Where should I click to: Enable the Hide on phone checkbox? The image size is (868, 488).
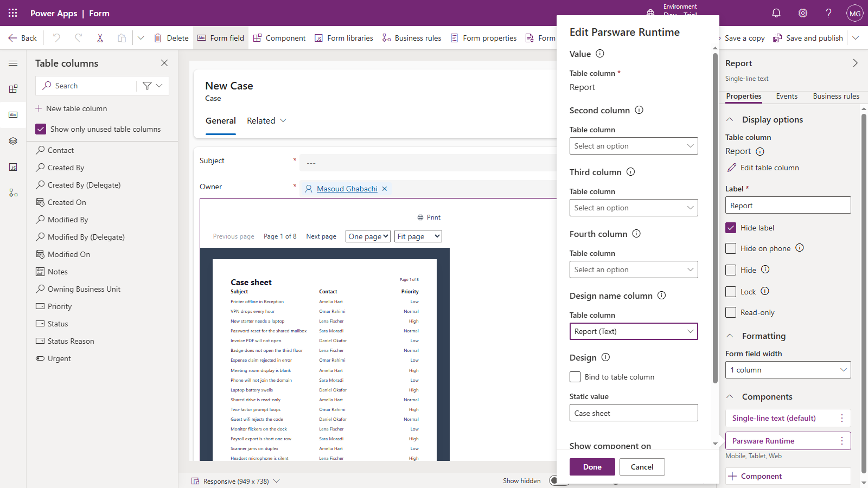click(x=731, y=248)
